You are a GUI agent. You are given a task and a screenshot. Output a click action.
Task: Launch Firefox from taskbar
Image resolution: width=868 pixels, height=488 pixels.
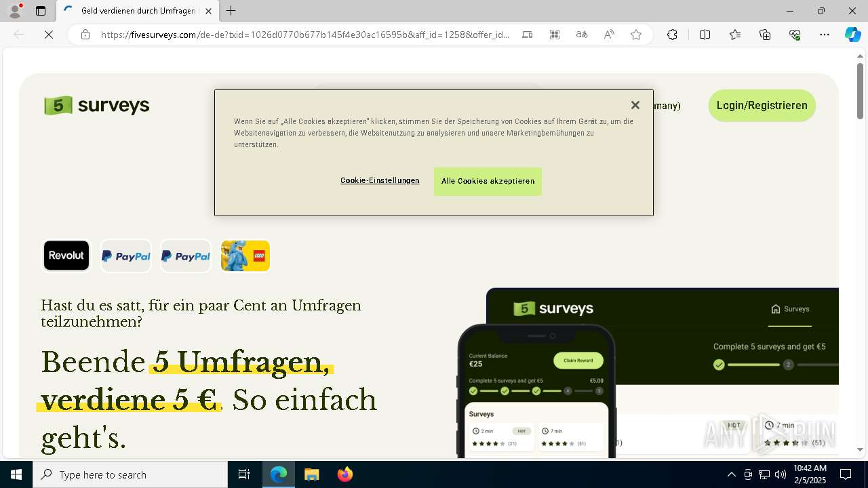[345, 474]
